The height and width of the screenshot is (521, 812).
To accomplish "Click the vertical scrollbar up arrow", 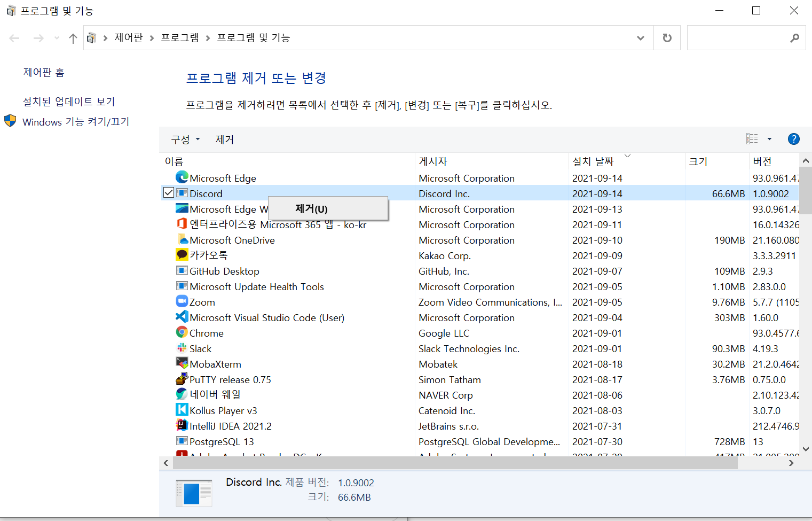I will [806, 161].
